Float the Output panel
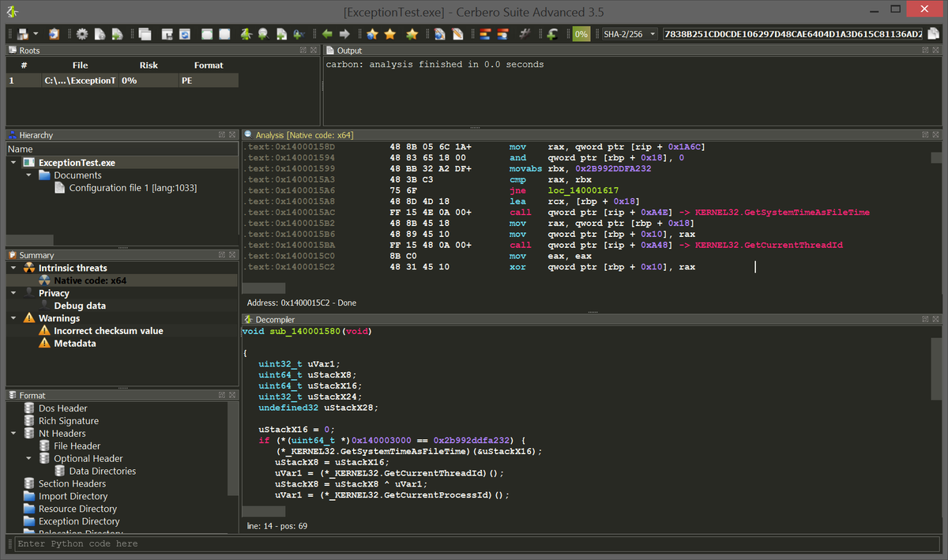 tap(925, 51)
